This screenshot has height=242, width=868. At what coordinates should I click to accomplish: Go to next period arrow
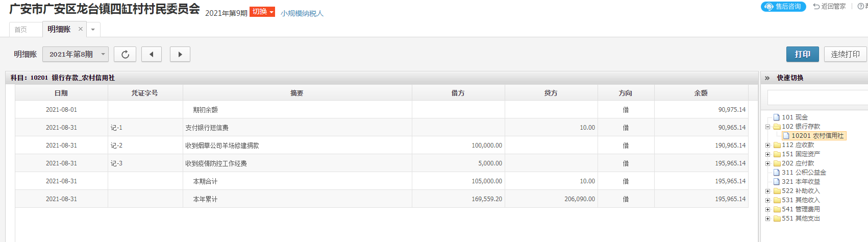[180, 54]
